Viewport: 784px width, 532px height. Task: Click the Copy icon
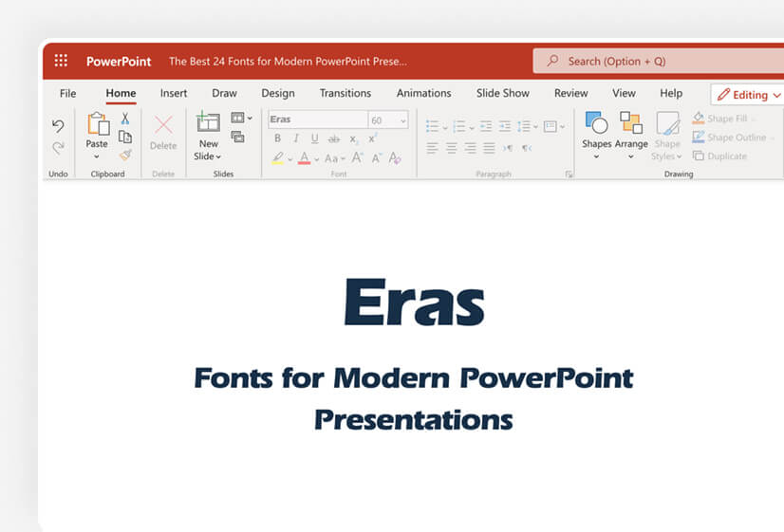pyautogui.click(x=125, y=137)
